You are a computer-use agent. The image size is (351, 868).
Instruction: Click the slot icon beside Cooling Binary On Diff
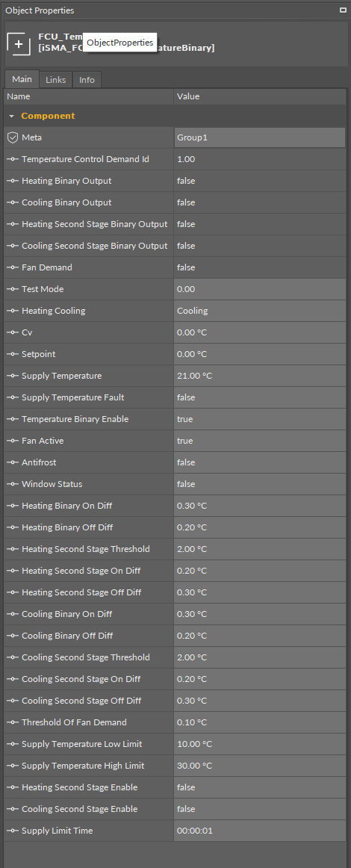[13, 614]
